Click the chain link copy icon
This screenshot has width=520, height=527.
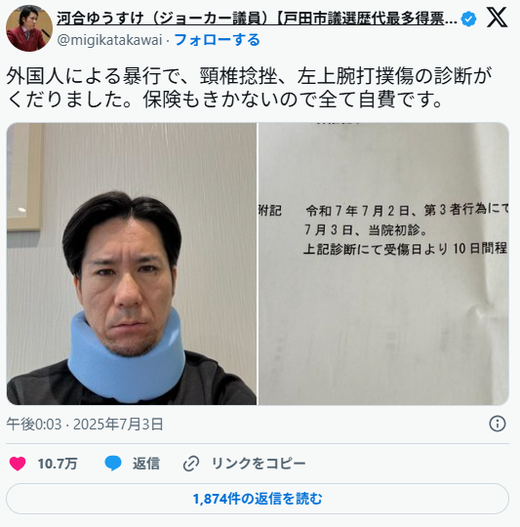click(x=191, y=463)
